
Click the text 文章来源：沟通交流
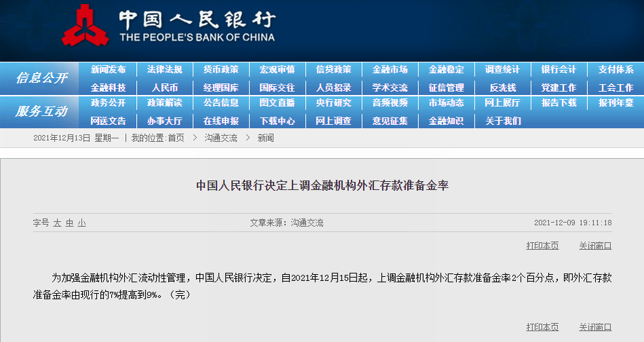pyautogui.click(x=287, y=223)
